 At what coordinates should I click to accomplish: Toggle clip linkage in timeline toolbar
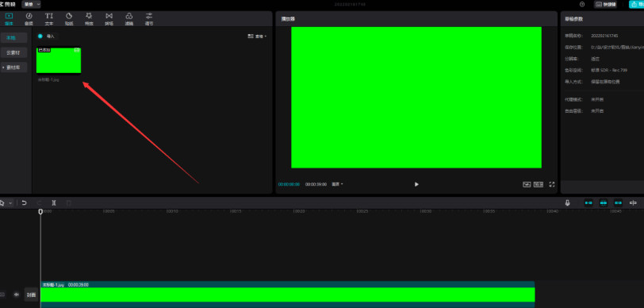click(x=618, y=202)
